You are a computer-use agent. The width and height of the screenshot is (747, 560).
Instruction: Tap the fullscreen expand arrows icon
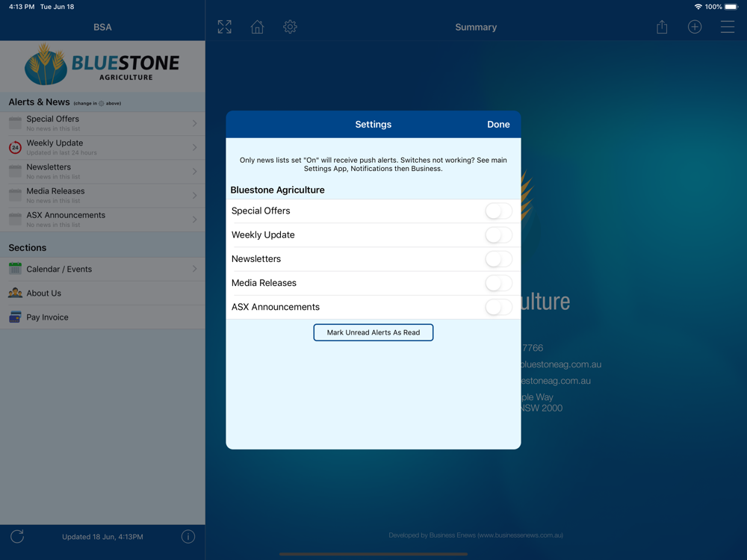224,27
